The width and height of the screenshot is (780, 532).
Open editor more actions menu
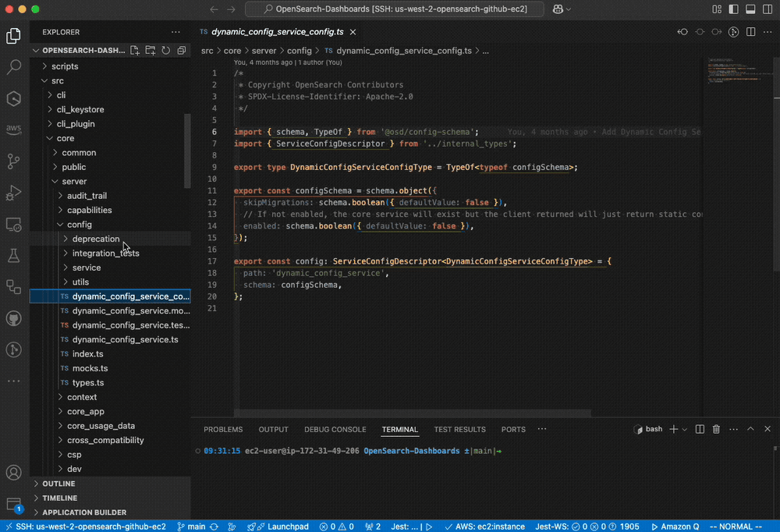pyautogui.click(x=768, y=32)
